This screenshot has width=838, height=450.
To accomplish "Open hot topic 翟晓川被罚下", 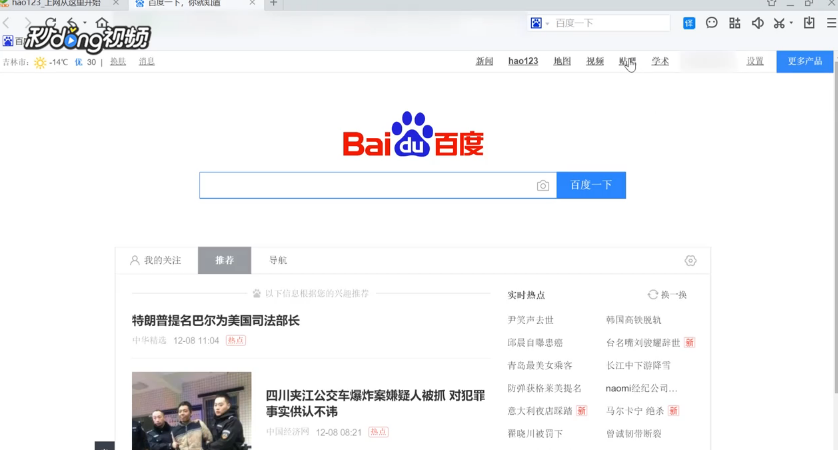I will 535,434.
